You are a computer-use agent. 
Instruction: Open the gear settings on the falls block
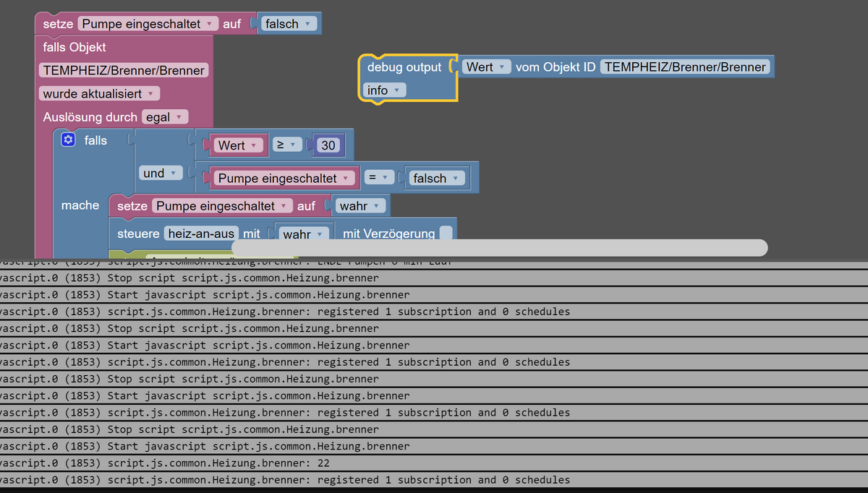(x=69, y=140)
